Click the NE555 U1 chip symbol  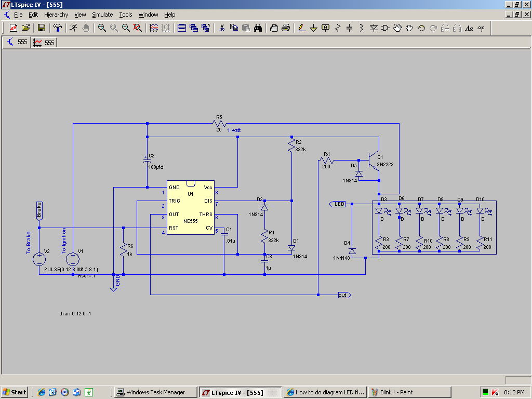pos(190,207)
